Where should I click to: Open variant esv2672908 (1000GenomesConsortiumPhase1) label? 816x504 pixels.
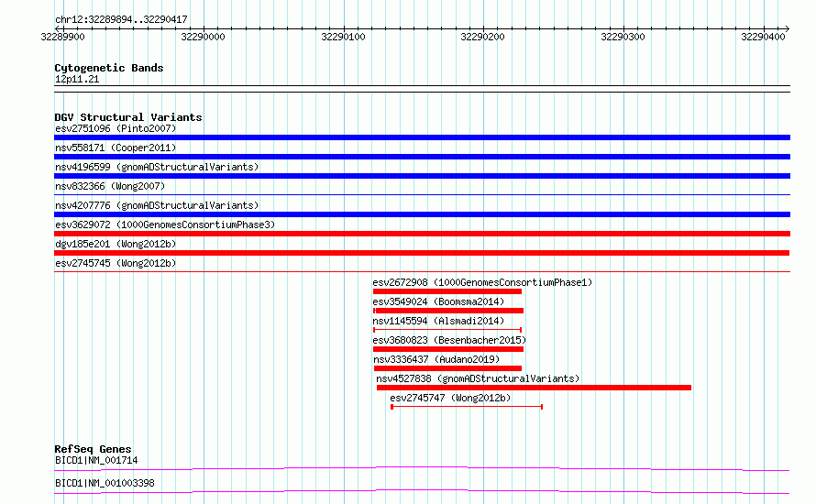[x=482, y=282]
